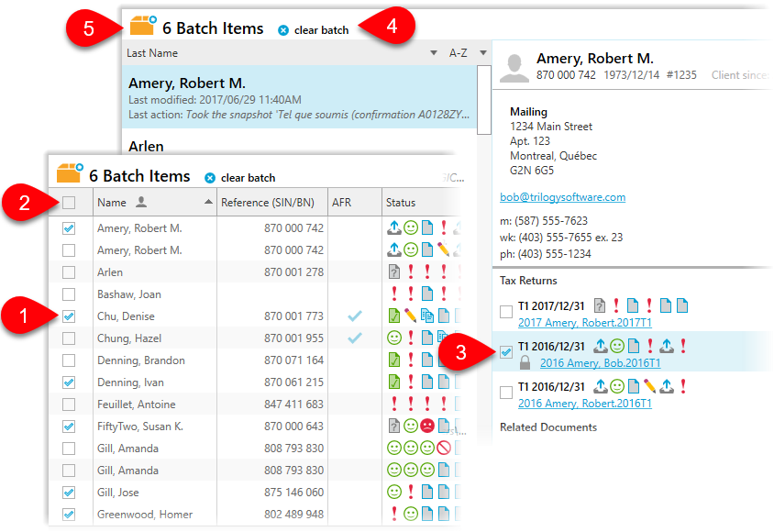Click the AFR checkmark in Chung, Hazel row
This screenshot has width=774, height=532.
click(x=354, y=338)
